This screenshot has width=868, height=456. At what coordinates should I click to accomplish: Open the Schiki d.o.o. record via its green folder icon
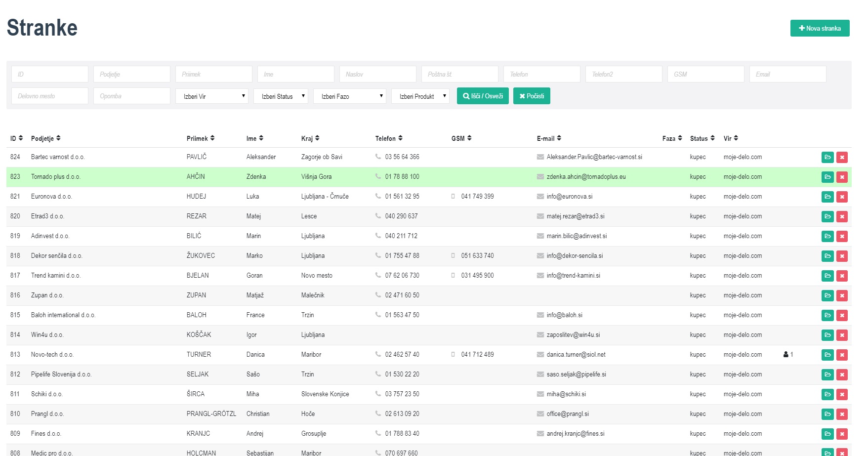tap(827, 394)
